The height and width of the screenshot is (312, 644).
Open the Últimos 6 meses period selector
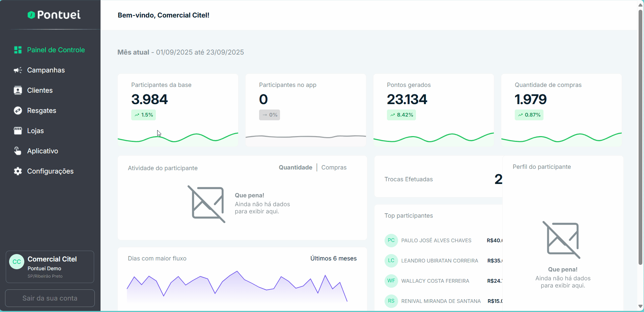tap(333, 258)
